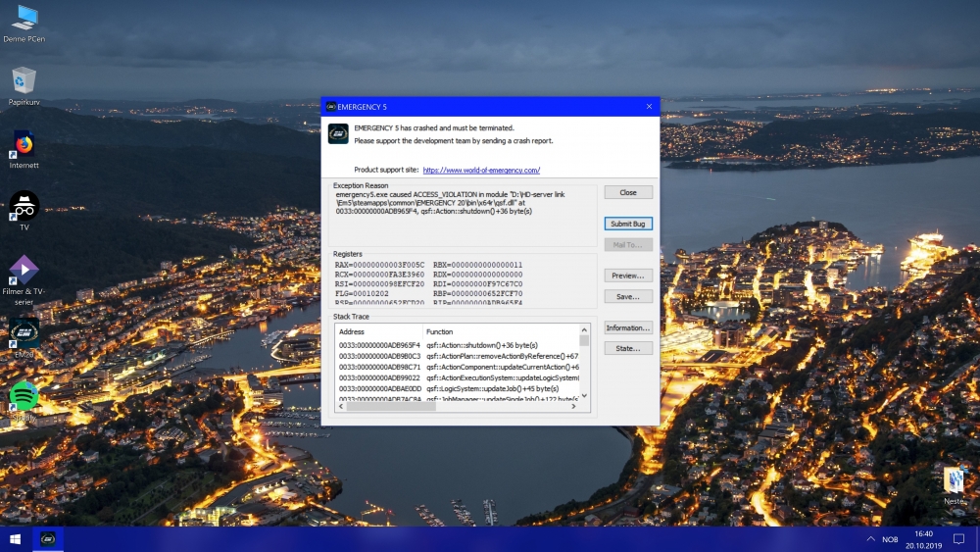Select the updateLogicSystem stack trace row
The height and width of the screenshot is (552, 980).
[458, 377]
